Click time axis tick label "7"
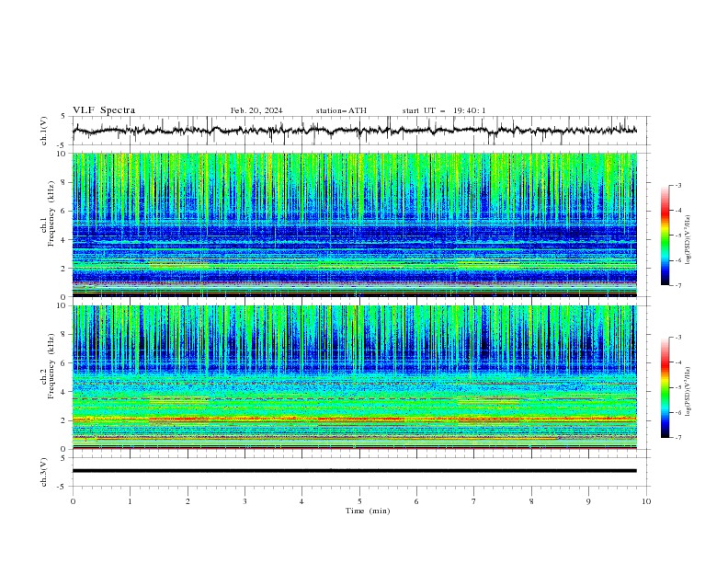728x563 pixels. 474,501
